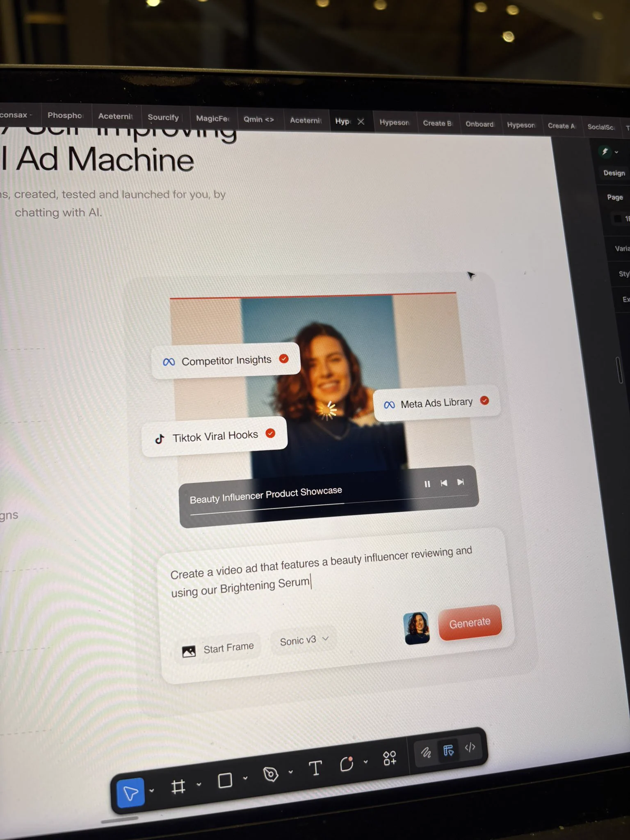Toggle the Meta Ads Library checkmark
The height and width of the screenshot is (840, 630).
tap(485, 400)
